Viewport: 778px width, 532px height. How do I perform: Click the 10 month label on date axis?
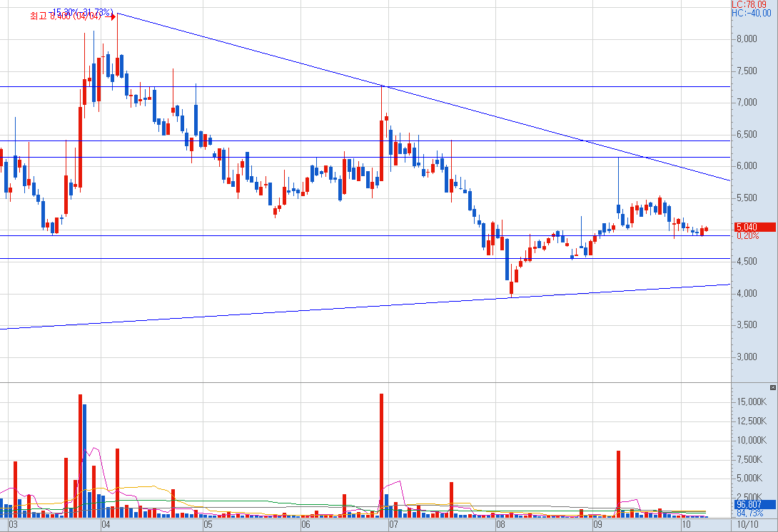pos(686,525)
